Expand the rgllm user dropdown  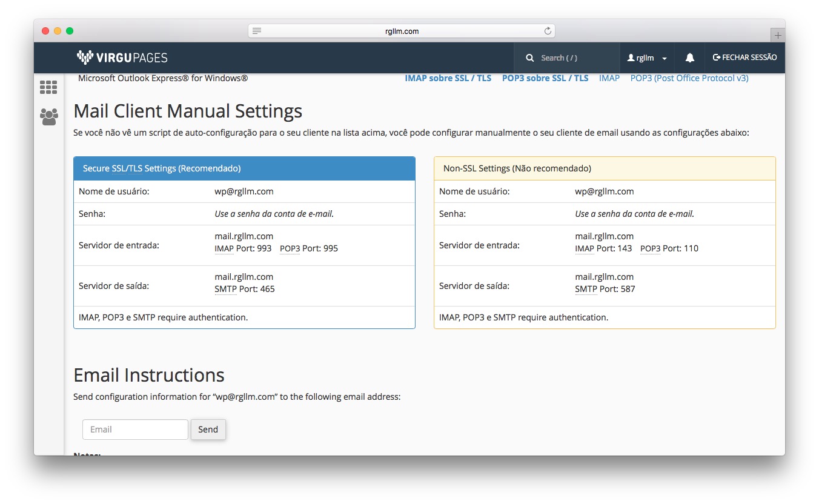647,58
